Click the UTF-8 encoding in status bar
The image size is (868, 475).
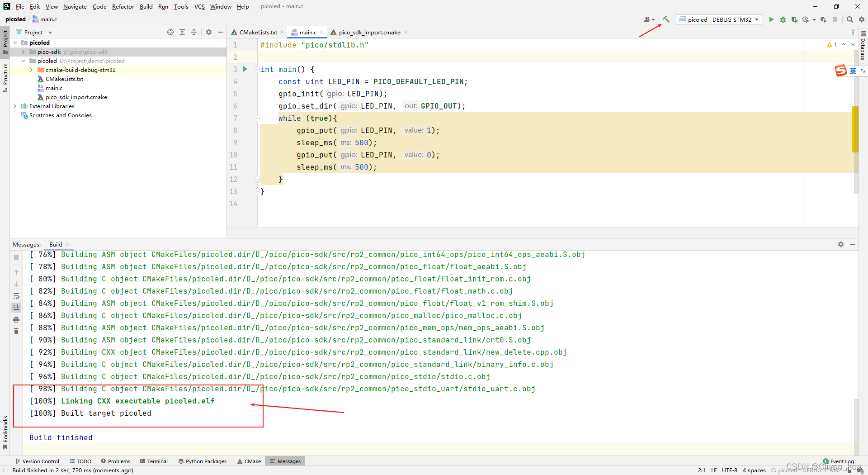coord(729,470)
